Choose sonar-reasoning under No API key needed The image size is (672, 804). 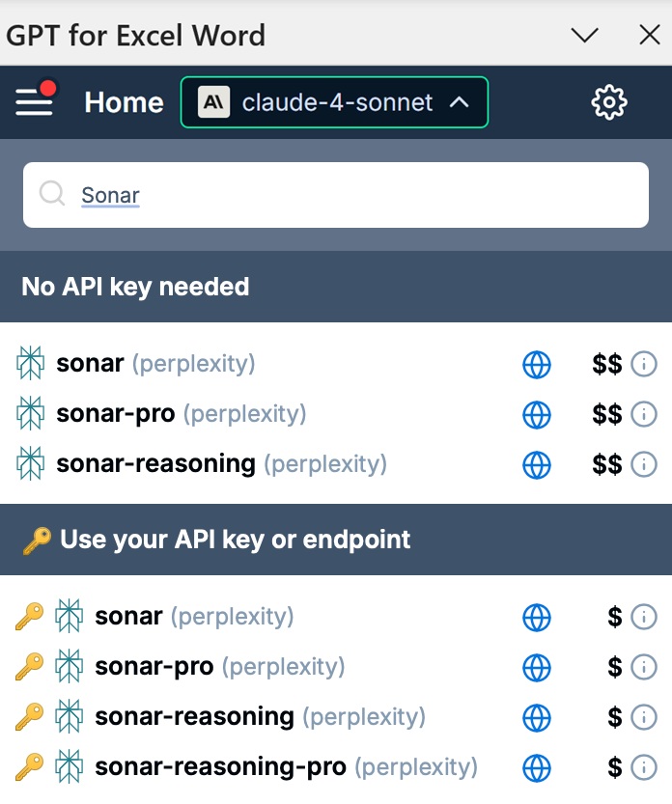(155, 464)
